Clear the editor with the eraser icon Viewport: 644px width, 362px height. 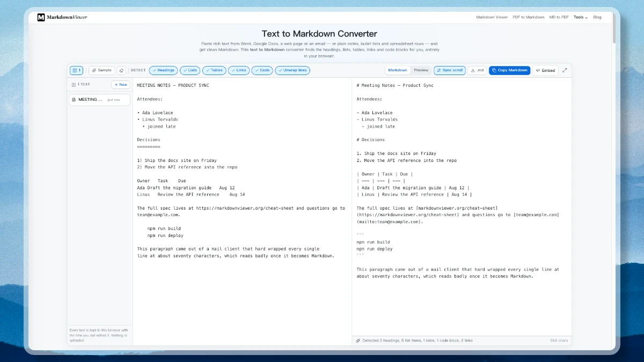tap(121, 70)
